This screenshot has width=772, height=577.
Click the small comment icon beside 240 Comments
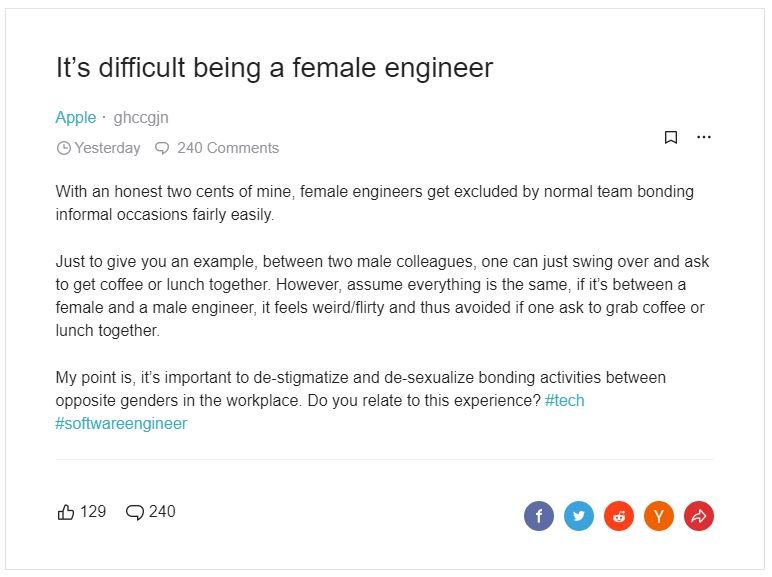click(x=162, y=148)
